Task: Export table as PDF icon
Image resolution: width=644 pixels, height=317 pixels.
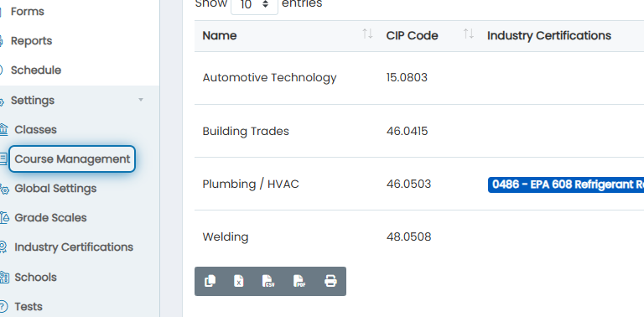Action: [300, 281]
